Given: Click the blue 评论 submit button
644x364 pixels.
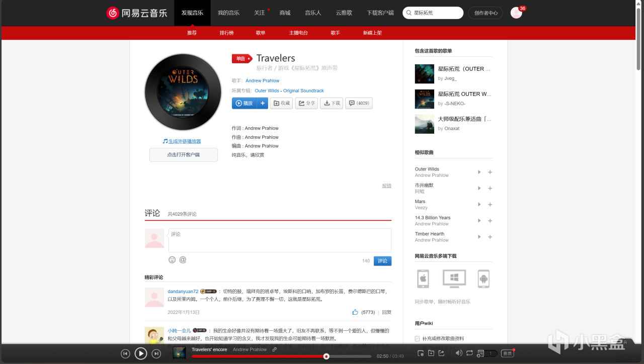Looking at the screenshot, I should (x=382, y=261).
